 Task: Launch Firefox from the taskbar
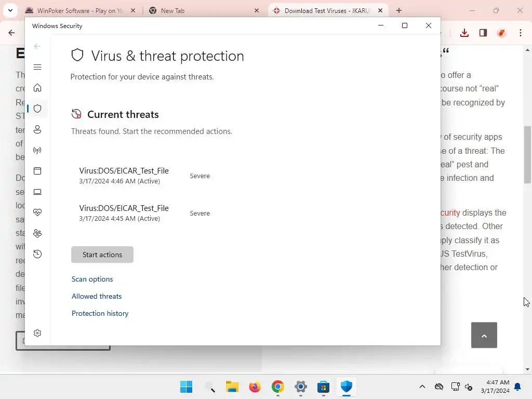(255, 387)
